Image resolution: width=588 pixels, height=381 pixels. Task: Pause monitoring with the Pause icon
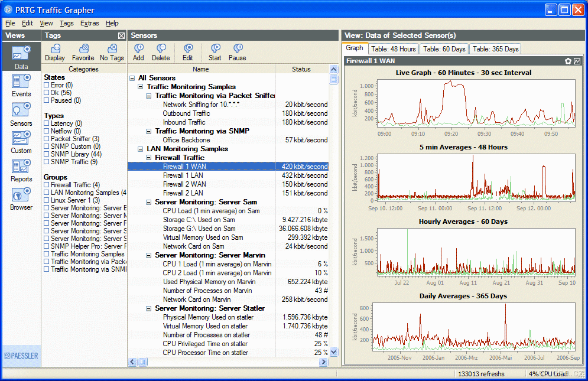(238, 49)
